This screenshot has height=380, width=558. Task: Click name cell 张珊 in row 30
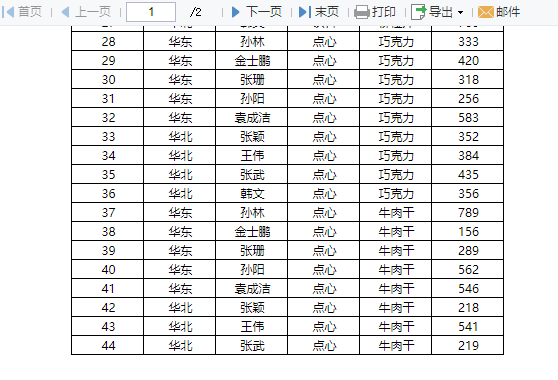251,79
